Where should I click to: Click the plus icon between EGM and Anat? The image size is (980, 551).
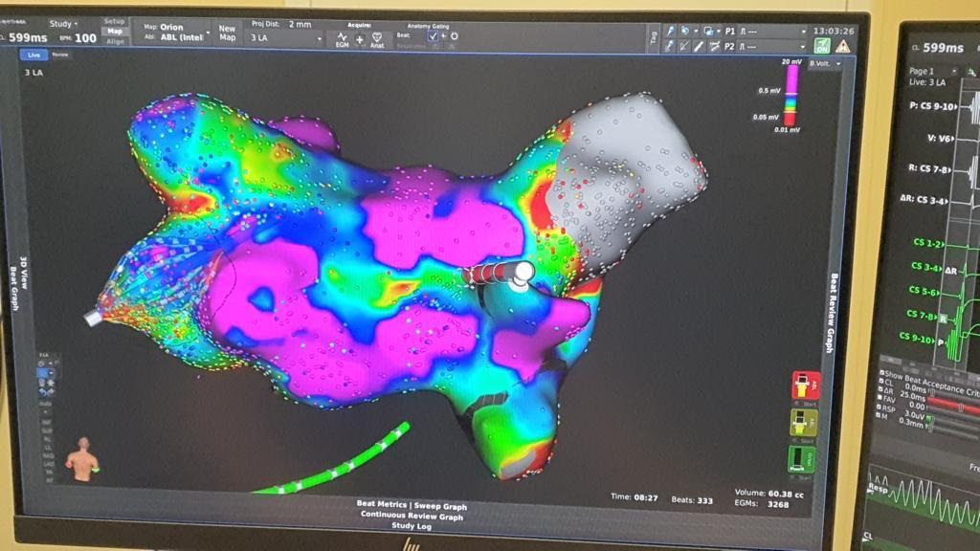360,40
